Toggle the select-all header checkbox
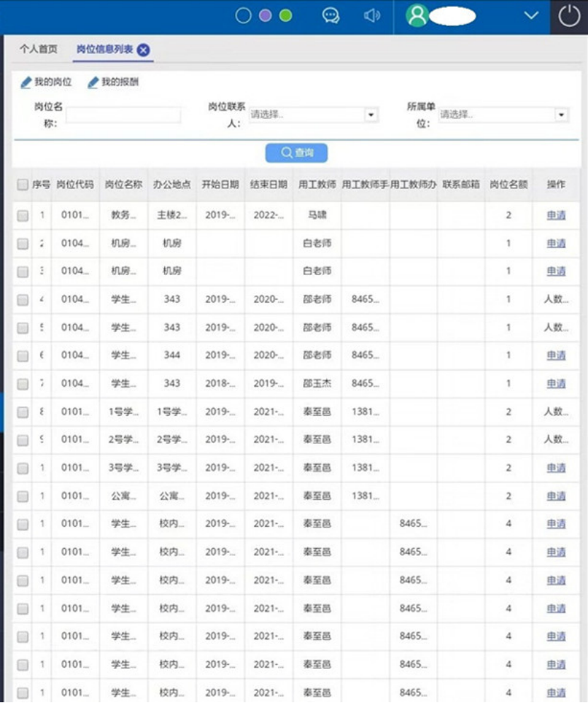The height and width of the screenshot is (703, 588). click(23, 185)
